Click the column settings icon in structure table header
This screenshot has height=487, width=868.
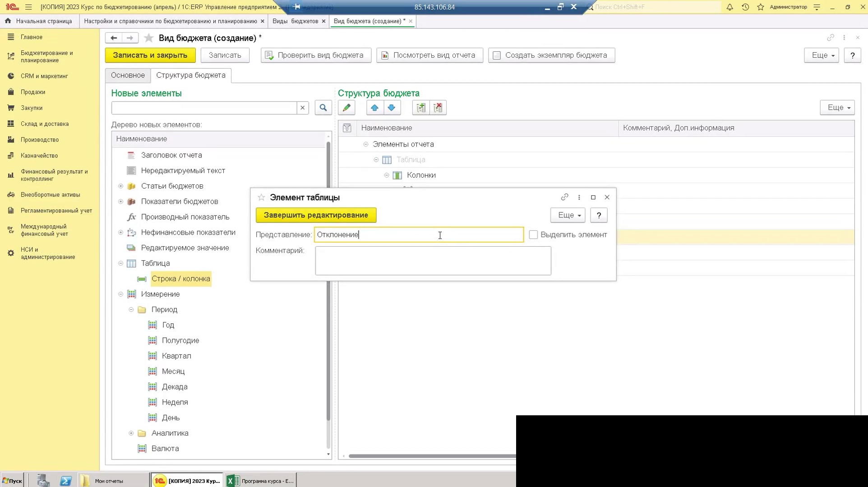tap(347, 128)
